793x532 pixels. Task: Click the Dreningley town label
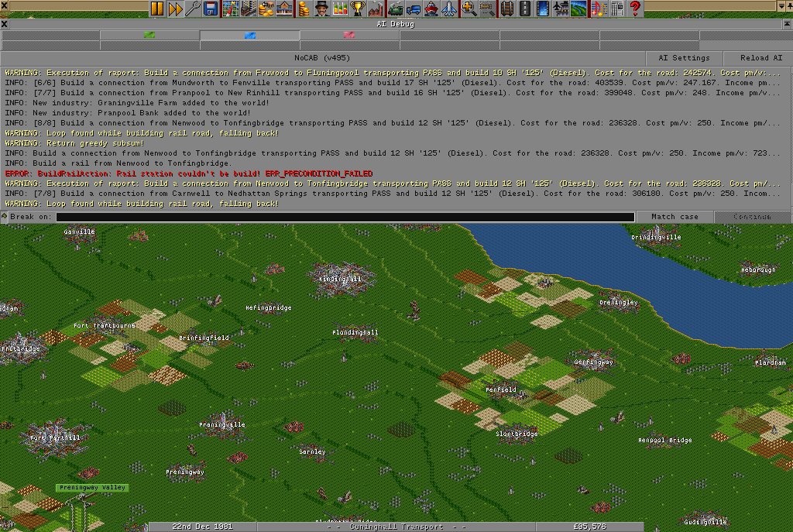pyautogui.click(x=619, y=303)
